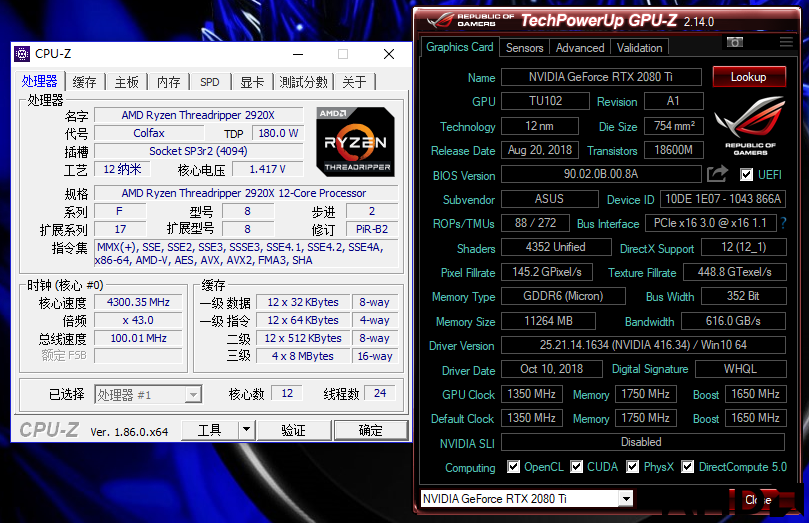Click the ROG logo in GPU-Z
Image resolution: width=809 pixels, height=523 pixels.
coord(750,126)
